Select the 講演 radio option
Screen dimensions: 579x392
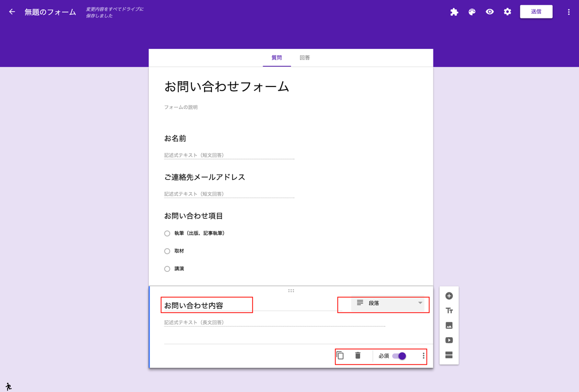[167, 269]
